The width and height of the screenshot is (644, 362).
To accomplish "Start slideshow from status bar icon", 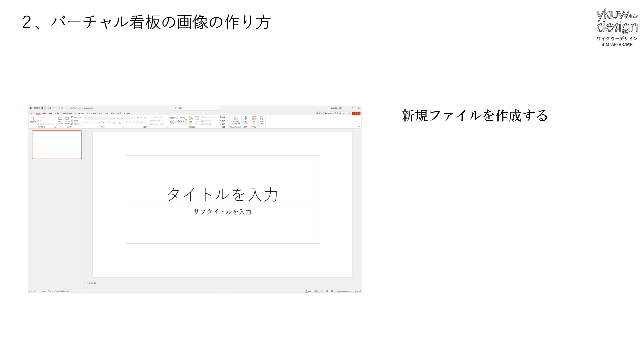I will pyautogui.click(x=332, y=291).
